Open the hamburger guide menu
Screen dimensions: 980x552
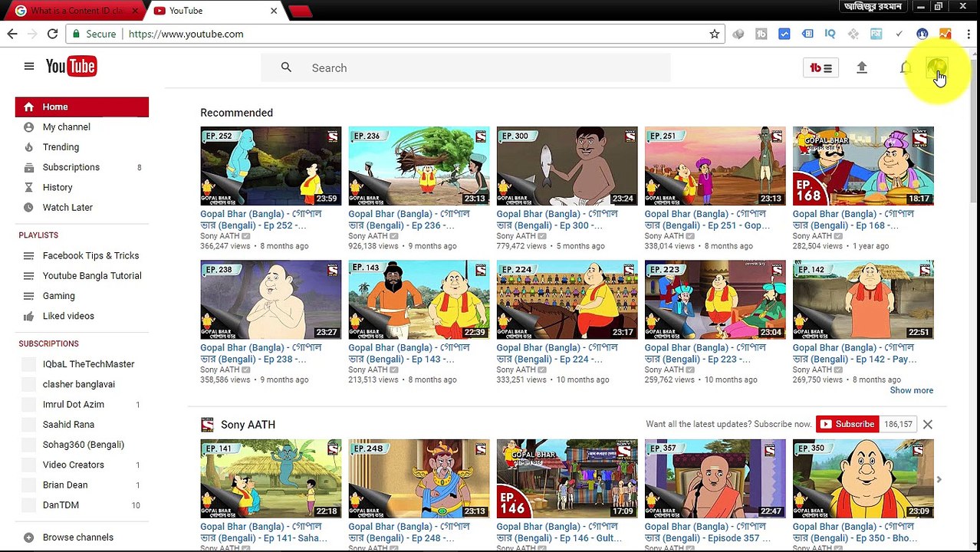29,67
